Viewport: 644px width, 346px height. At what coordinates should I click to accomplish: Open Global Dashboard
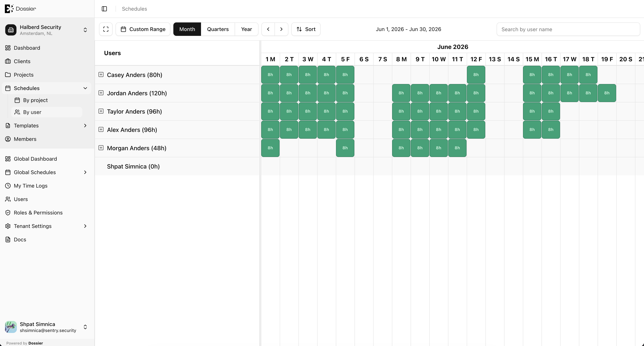tap(47, 159)
